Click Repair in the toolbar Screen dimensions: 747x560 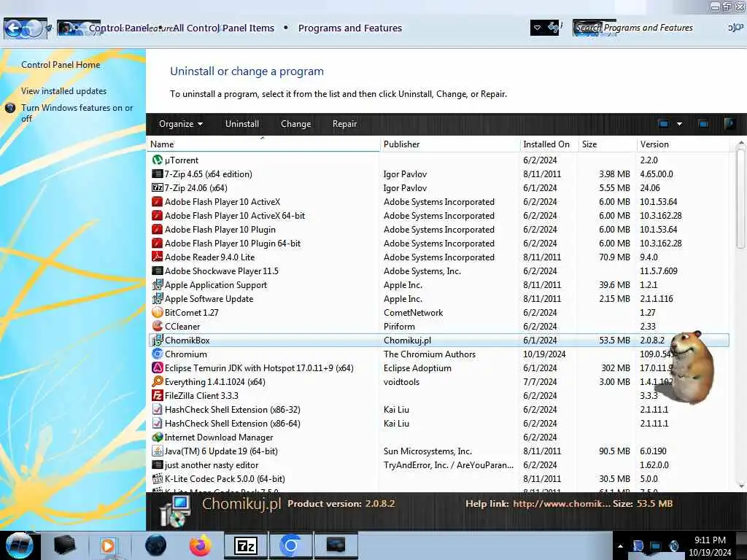pyautogui.click(x=344, y=124)
